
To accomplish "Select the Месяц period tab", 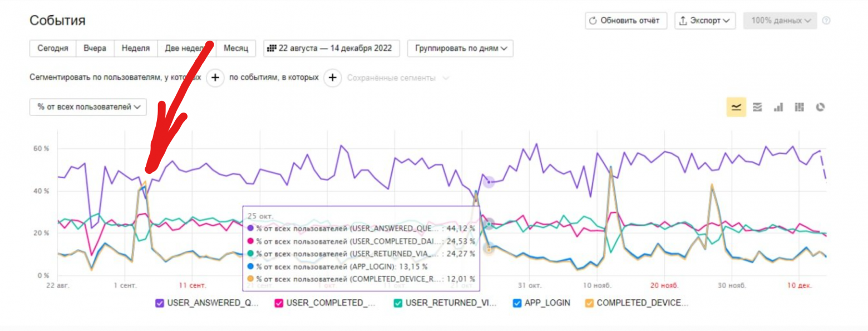I will (236, 48).
